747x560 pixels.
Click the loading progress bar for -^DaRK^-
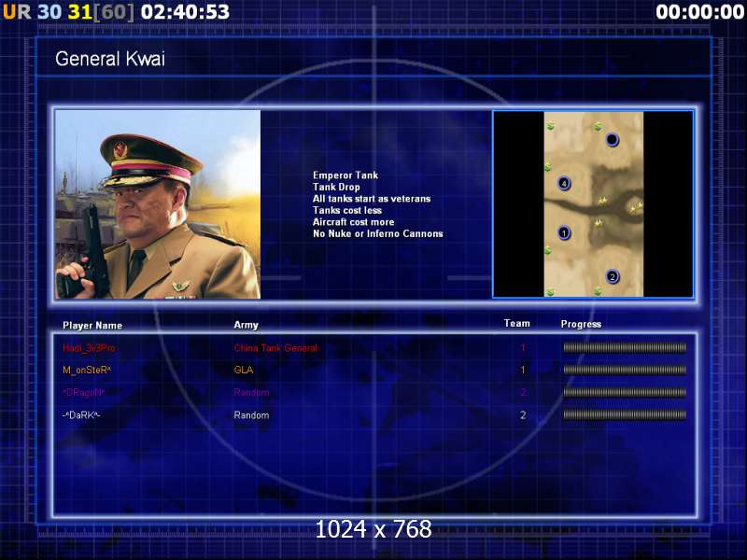625,414
